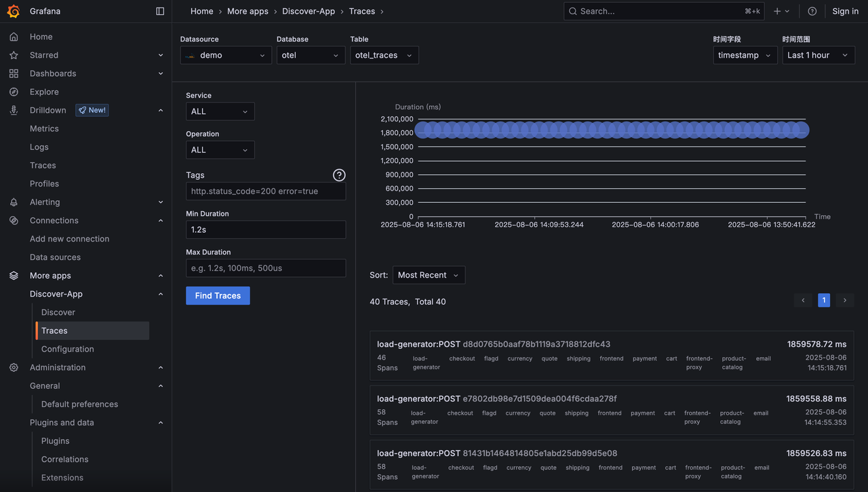Image resolution: width=868 pixels, height=492 pixels.
Task: Collapse the General section chevron
Action: pos(161,385)
